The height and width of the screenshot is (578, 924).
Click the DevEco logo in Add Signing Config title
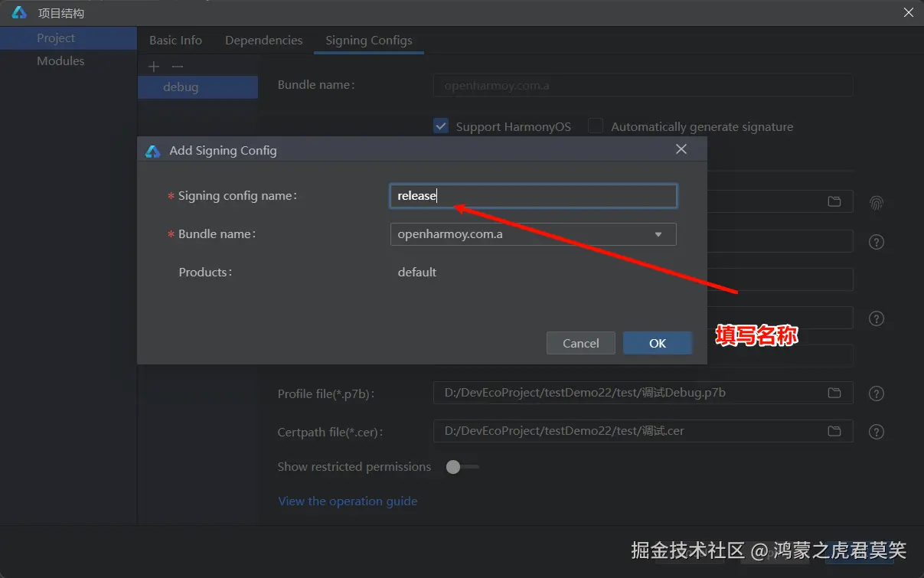[152, 151]
